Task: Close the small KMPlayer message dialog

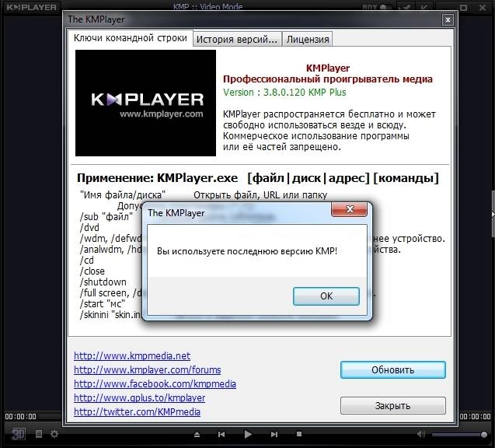Action: pos(350,209)
